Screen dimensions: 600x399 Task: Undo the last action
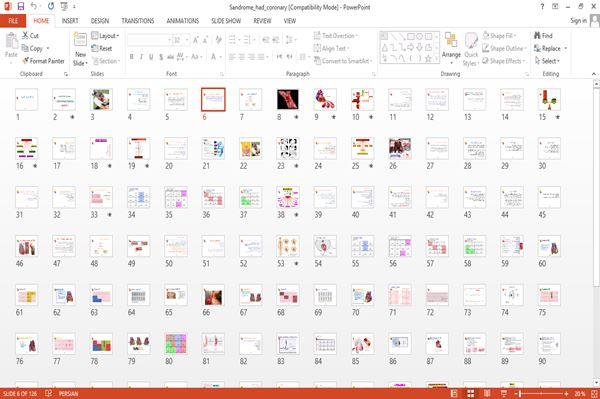(x=34, y=7)
